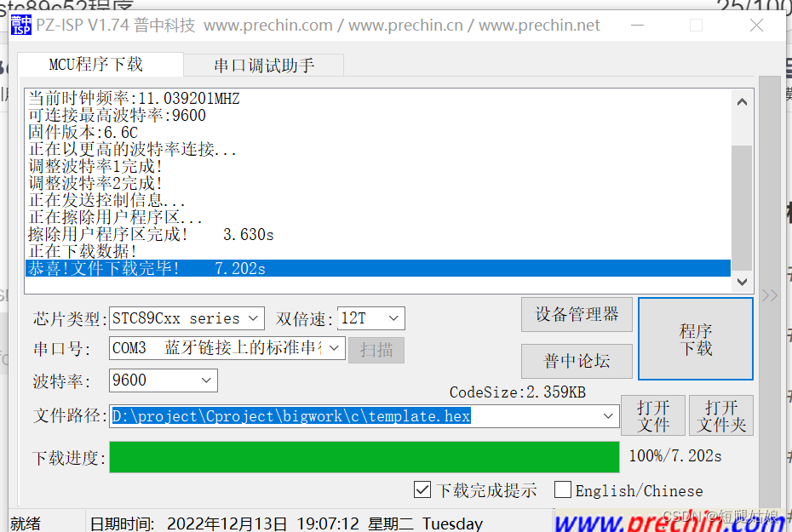Screen dimensions: 792x532
Task: Start 程序下载 program download
Action: (x=695, y=338)
